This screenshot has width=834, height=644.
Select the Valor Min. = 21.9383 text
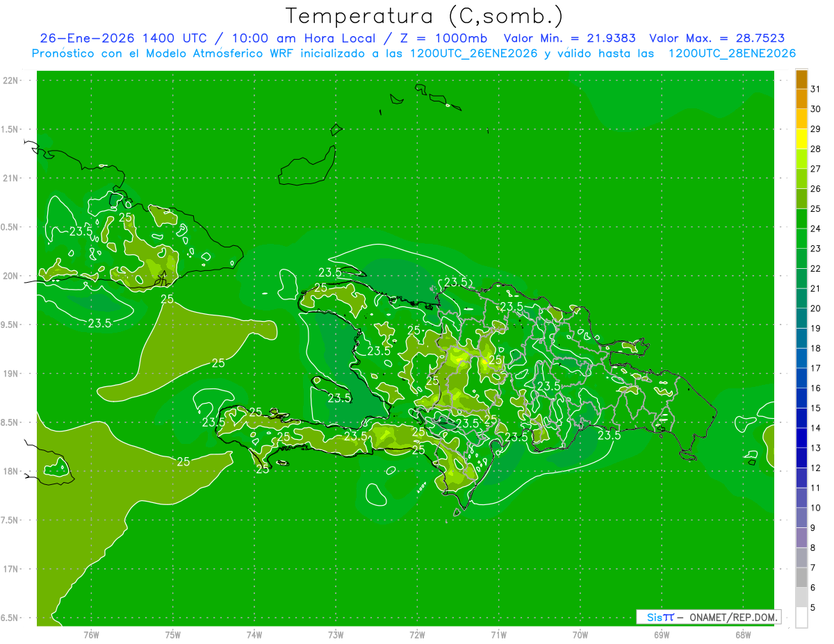point(569,38)
